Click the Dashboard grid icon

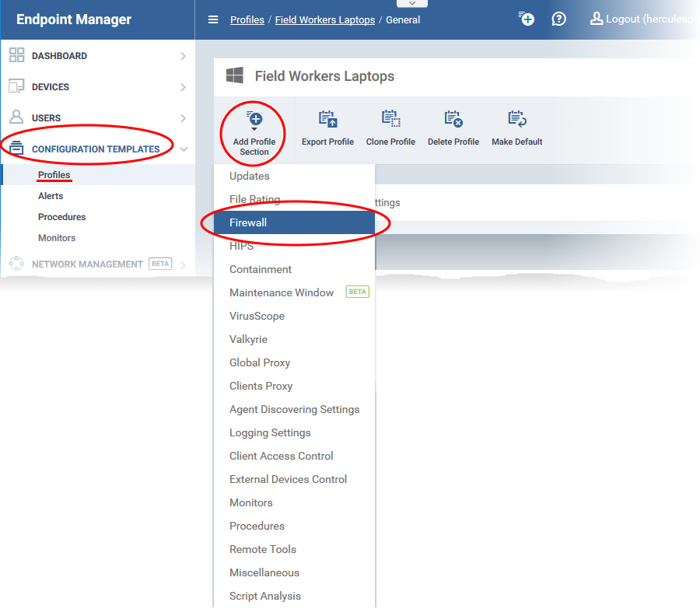[16, 55]
